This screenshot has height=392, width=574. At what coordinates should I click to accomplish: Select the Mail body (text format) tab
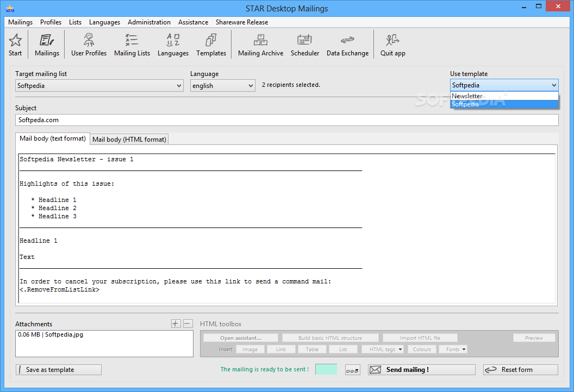click(x=53, y=138)
